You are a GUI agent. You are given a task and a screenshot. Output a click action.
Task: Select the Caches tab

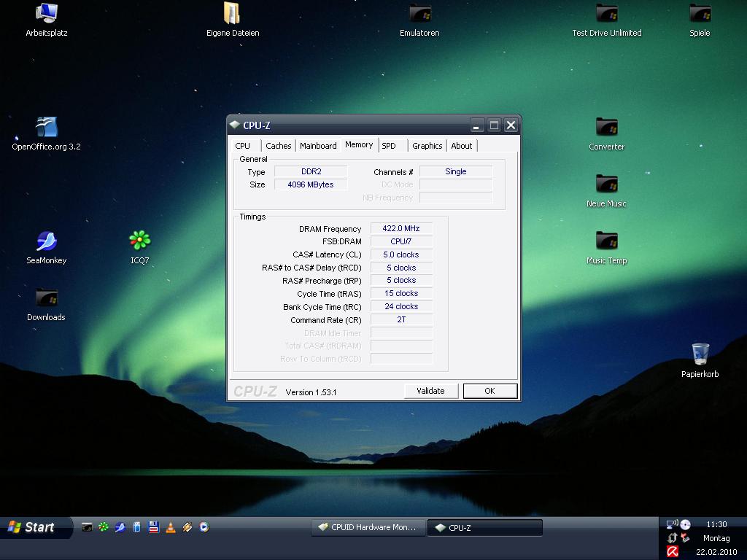pos(278,146)
